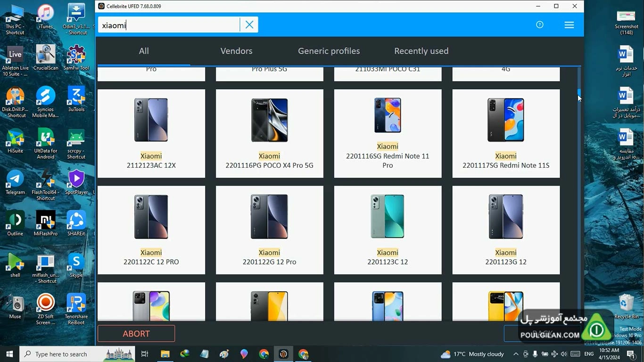Open the Disk Drill shortcut icon
The image size is (644, 362).
15,103
